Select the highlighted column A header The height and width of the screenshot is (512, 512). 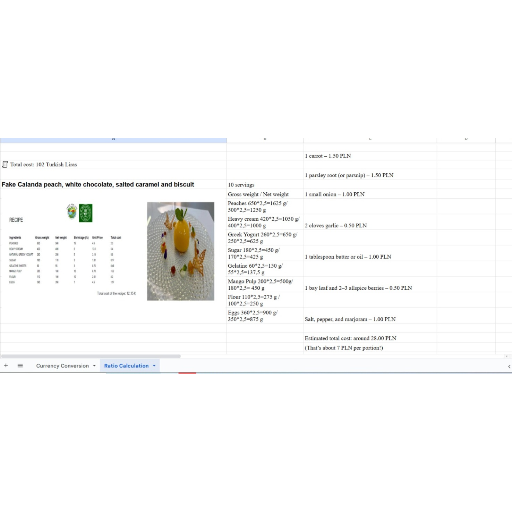coord(113,140)
